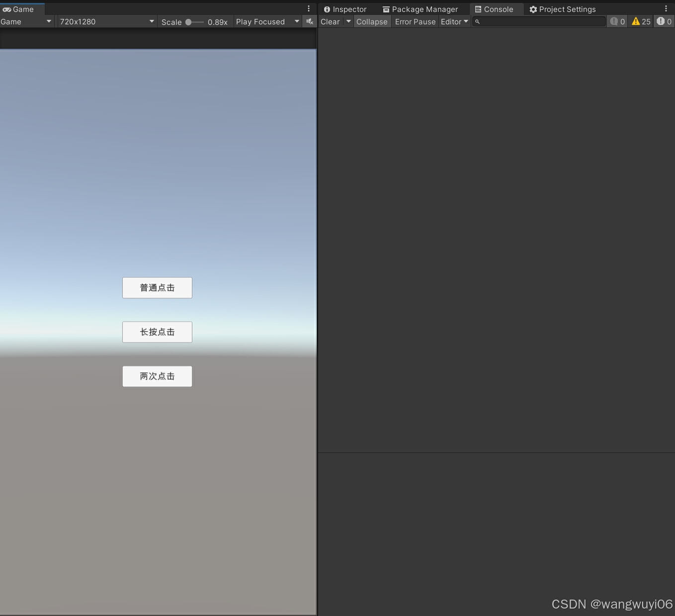Image resolution: width=675 pixels, height=616 pixels.
Task: Click the Console tab icon
Action: (x=478, y=9)
